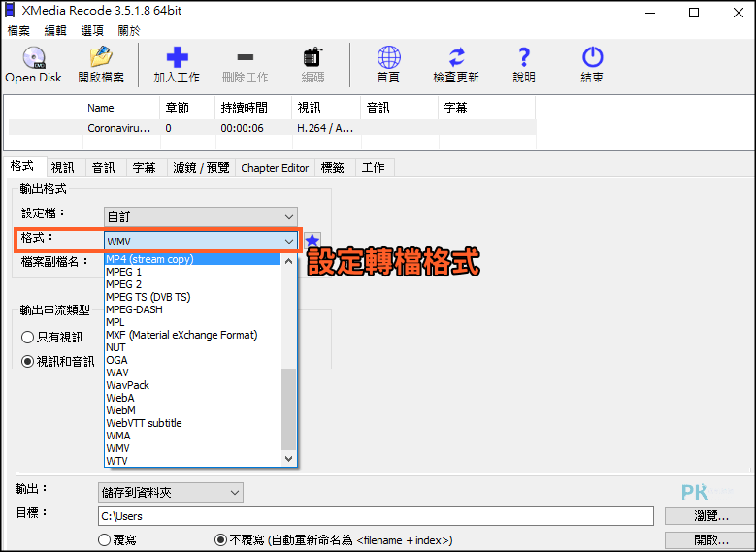Switch to the 音訊 tab
Viewport: 756px width, 552px height.
click(104, 167)
